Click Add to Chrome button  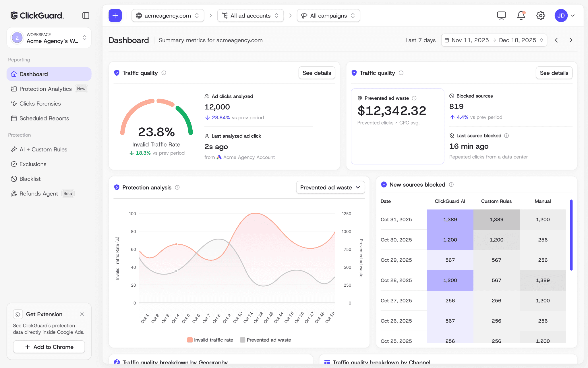click(49, 347)
